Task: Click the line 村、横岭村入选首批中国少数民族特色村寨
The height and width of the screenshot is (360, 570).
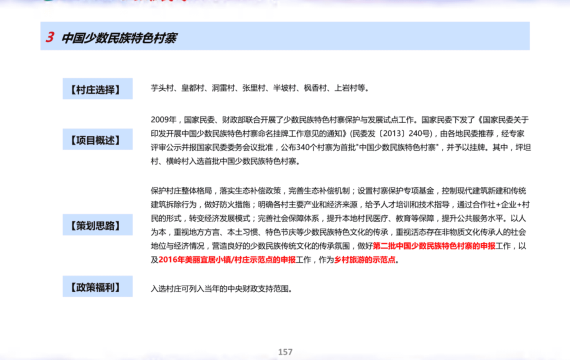Action: (x=225, y=161)
